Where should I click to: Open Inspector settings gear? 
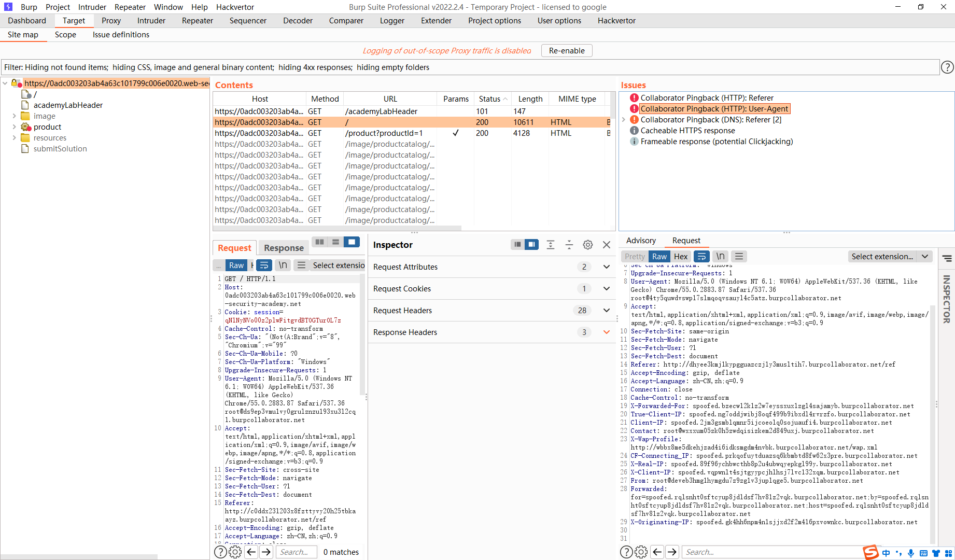pos(588,245)
